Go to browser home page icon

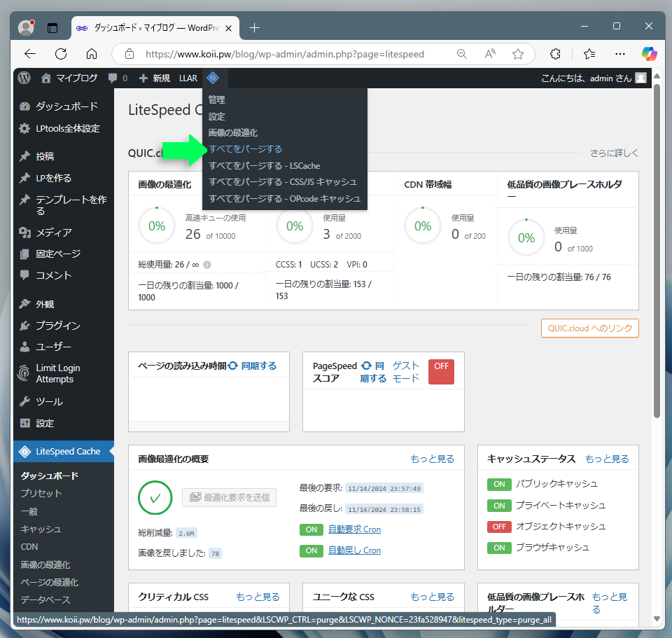point(92,54)
